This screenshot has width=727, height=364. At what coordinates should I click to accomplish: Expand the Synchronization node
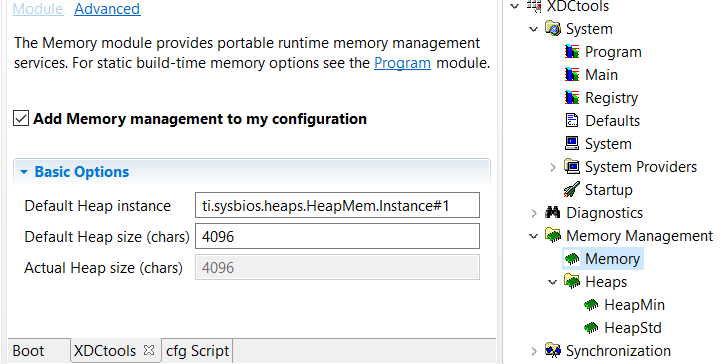(x=534, y=351)
